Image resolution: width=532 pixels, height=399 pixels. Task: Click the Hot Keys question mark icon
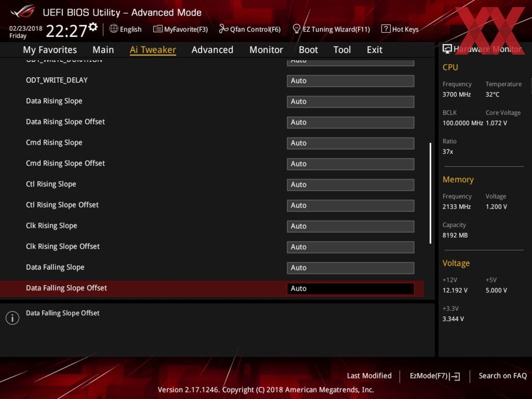click(386, 29)
